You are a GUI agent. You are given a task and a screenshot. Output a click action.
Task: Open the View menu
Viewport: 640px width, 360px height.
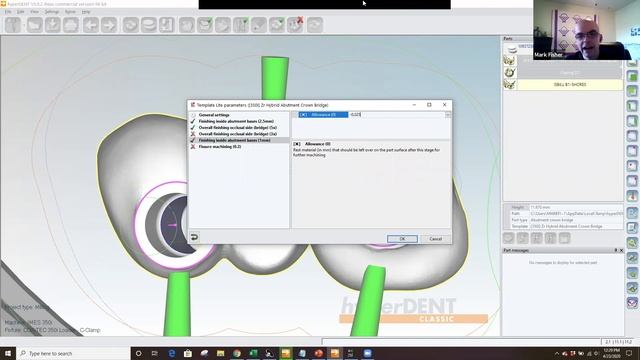point(34,12)
